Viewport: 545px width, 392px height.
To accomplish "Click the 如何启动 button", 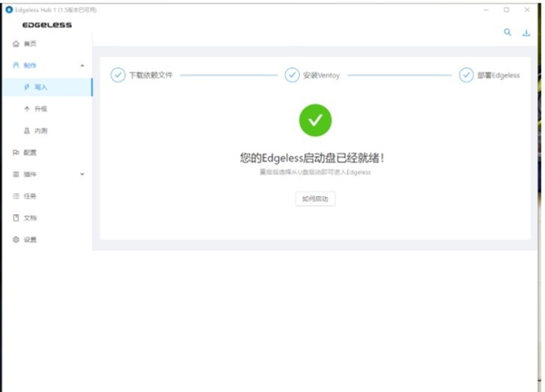I will coord(315,199).
